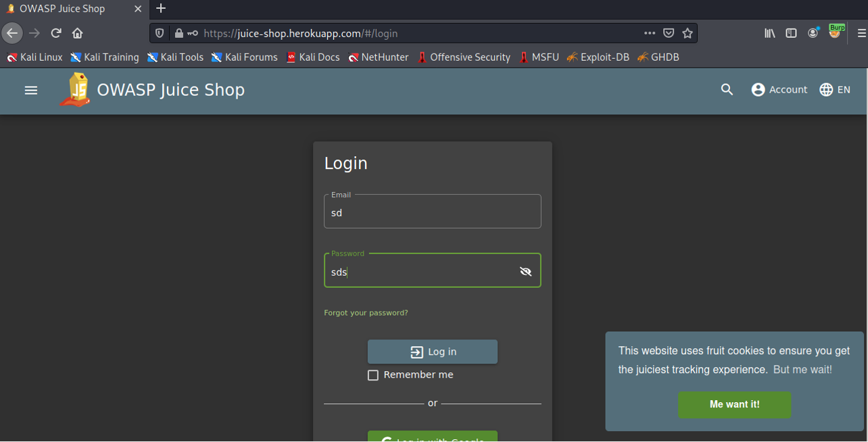Open the Offensive Security bookmark
Image resolution: width=868 pixels, height=442 pixels.
click(x=464, y=57)
